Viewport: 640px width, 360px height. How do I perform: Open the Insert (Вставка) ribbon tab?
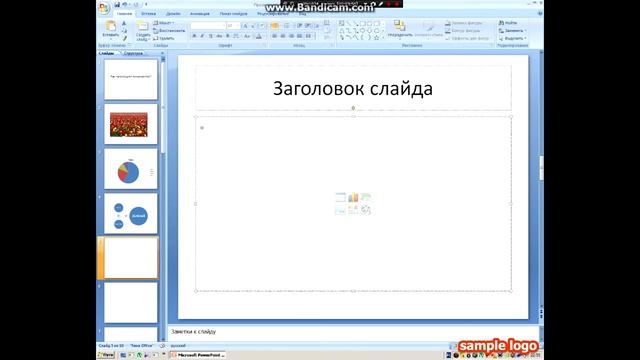click(149, 14)
